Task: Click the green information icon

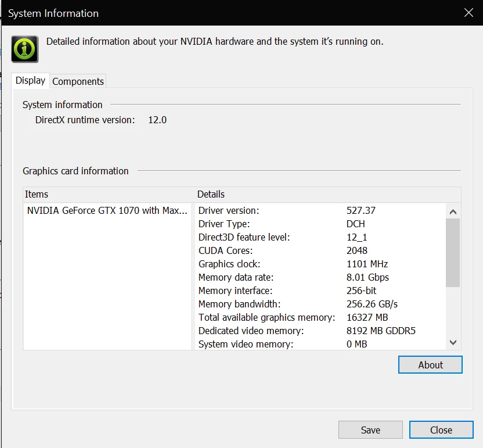Action: pyautogui.click(x=24, y=49)
